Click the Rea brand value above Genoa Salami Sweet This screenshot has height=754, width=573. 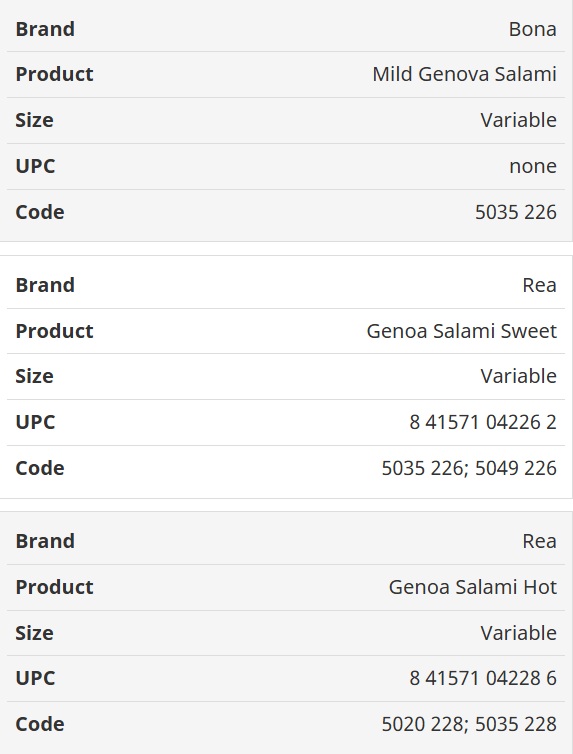click(x=539, y=285)
